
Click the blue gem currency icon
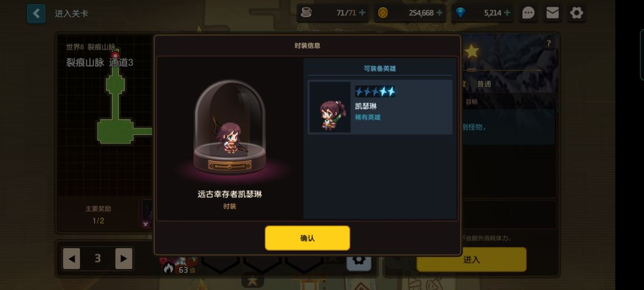point(460,13)
